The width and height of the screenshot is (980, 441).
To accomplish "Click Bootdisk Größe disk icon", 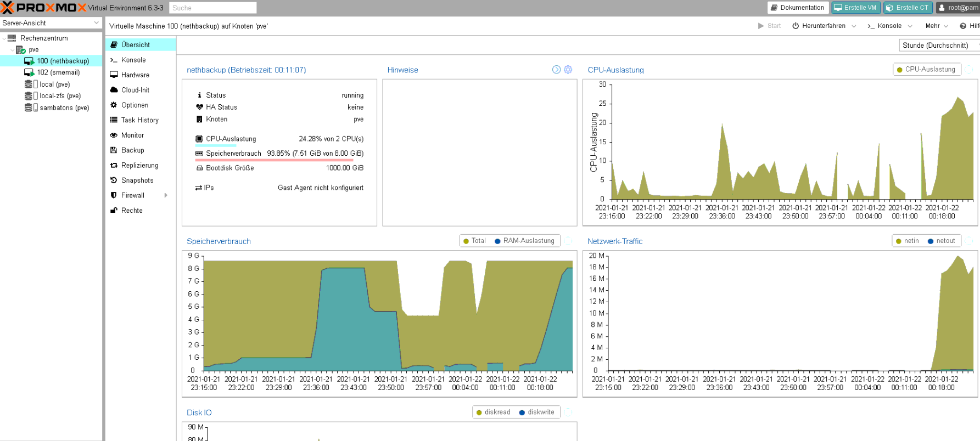I will coord(199,168).
